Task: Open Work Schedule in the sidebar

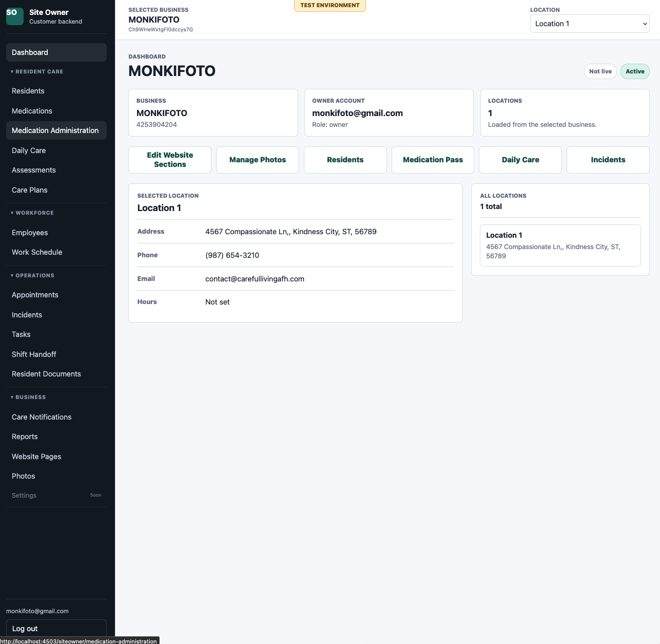Action: tap(56, 252)
